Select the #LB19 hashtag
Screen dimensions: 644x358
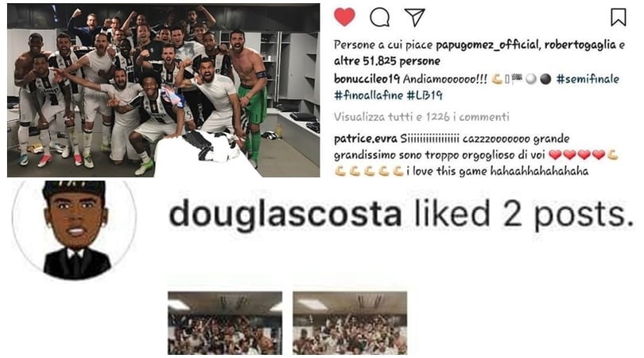coord(425,95)
